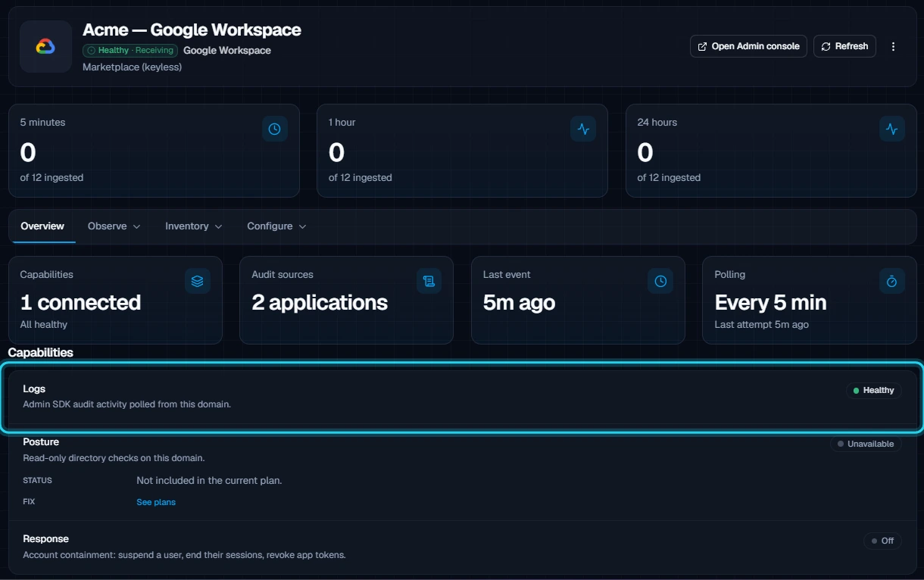
Task: Click the layers icon on Capabilities card
Action: coord(198,281)
